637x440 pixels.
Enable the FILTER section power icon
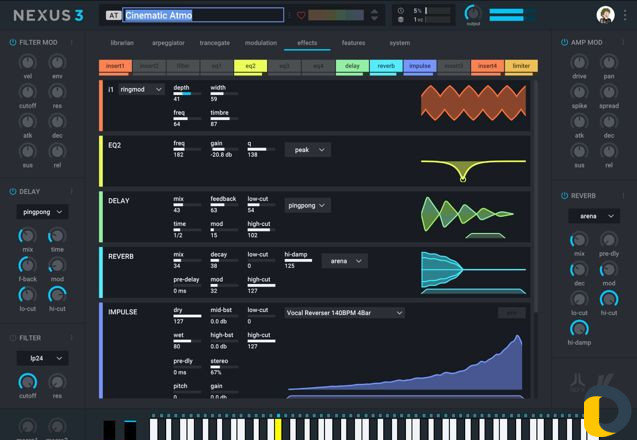[x=13, y=338]
